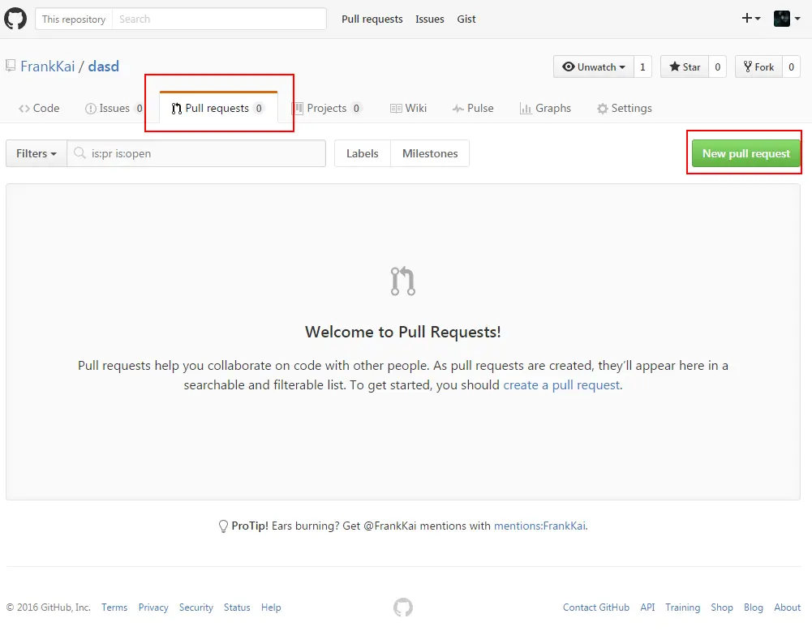This screenshot has height=644, width=812.
Task: Click Issues in top navigation
Action: point(430,19)
